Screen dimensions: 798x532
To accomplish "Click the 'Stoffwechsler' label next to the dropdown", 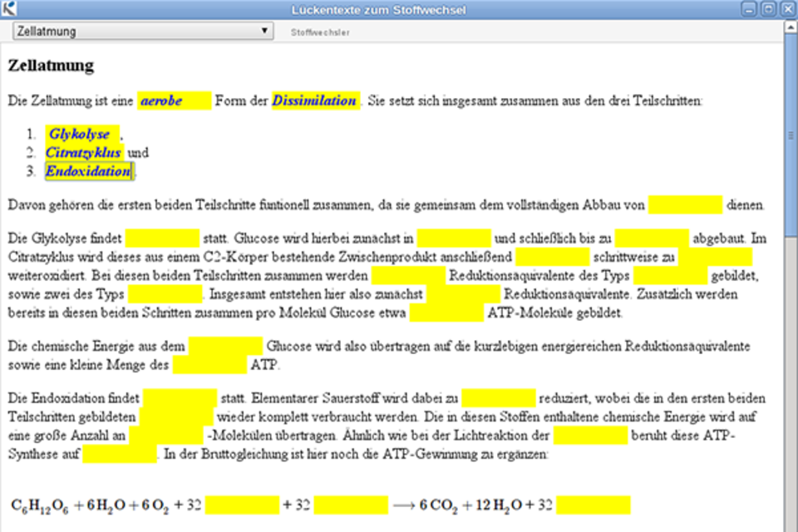I will point(320,32).
